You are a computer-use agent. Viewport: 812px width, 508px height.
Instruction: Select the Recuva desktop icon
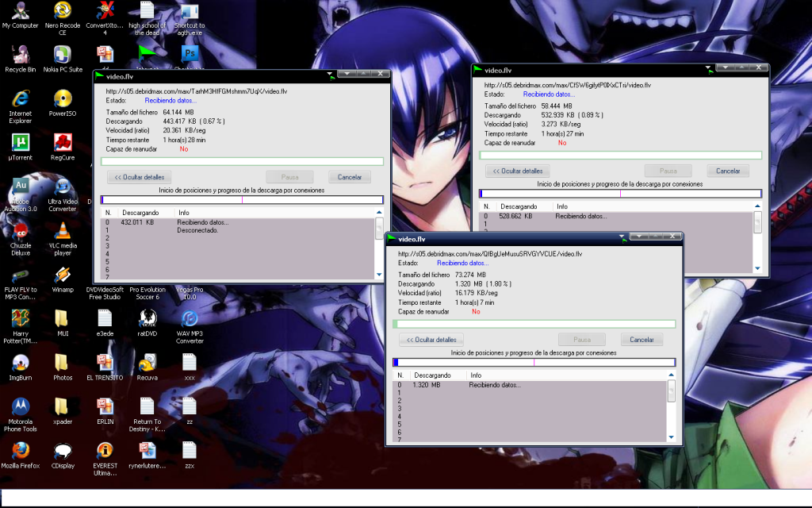147,368
